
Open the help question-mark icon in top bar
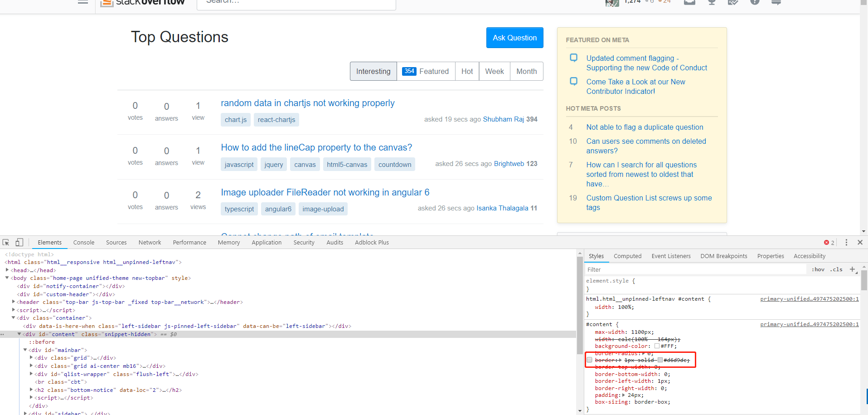click(x=755, y=2)
